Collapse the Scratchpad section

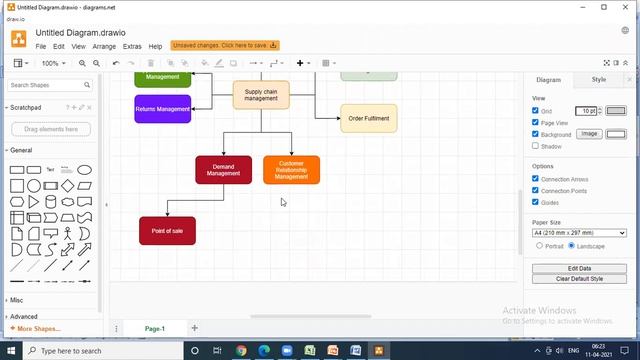(25, 107)
